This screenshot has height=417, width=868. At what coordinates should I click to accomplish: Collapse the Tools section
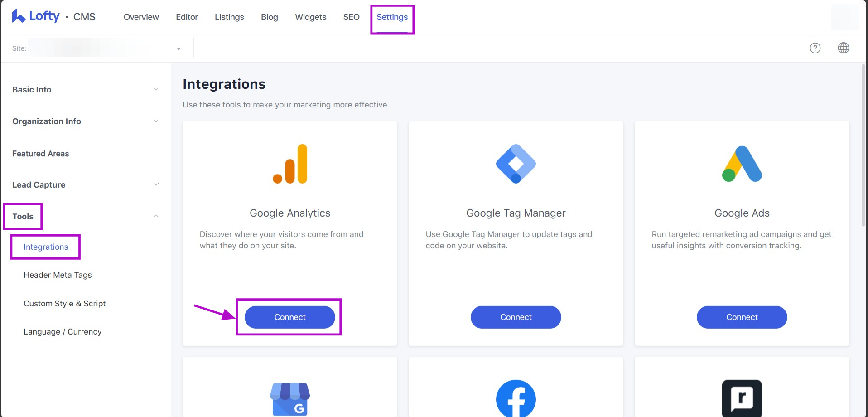click(156, 216)
